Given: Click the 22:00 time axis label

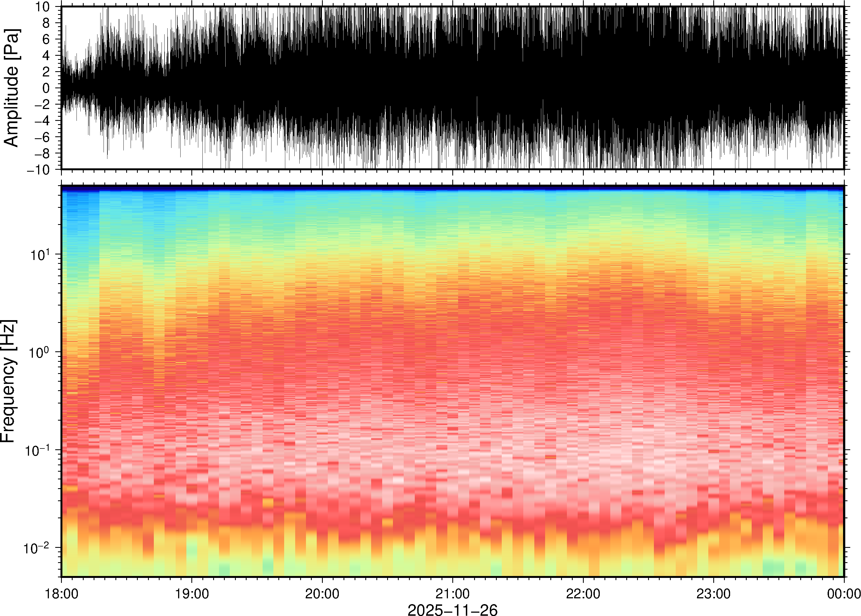Looking at the screenshot, I should tap(583, 594).
